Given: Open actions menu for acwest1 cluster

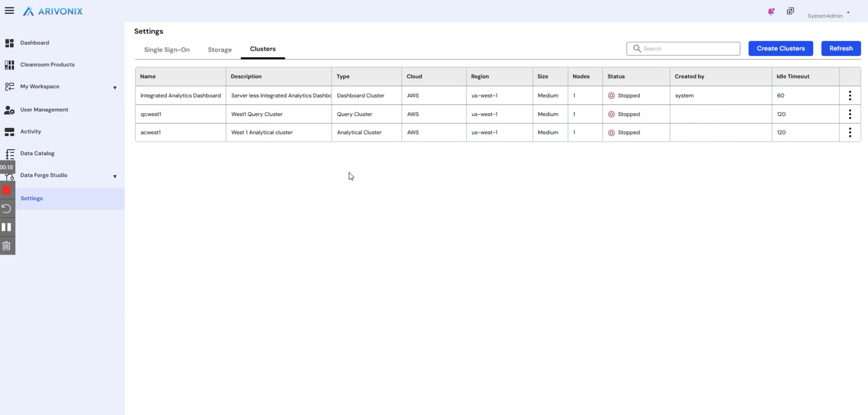Looking at the screenshot, I should 849,132.
